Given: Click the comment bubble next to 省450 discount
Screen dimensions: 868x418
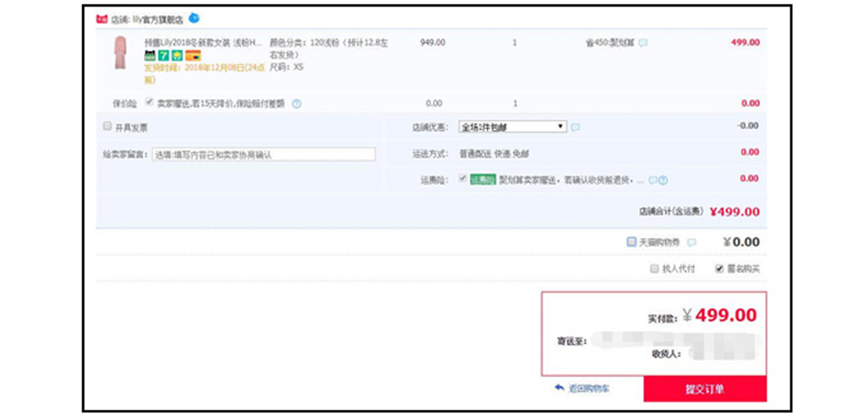Looking at the screenshot, I should 643,42.
